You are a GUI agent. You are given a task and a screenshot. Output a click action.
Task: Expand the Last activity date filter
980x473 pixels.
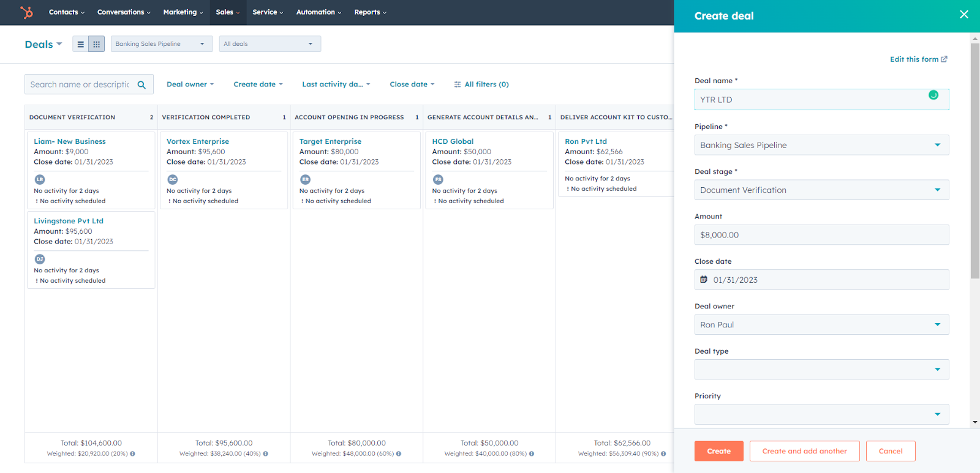coord(336,84)
